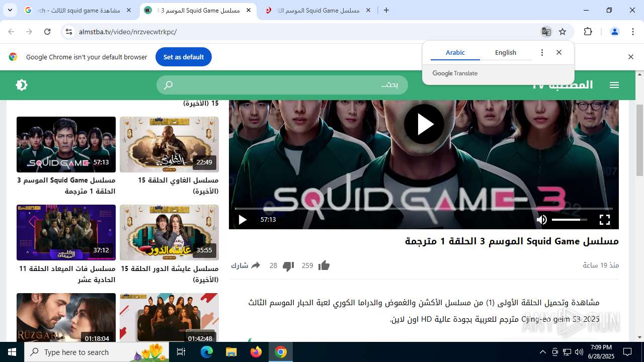Click the taskbar search box
Viewport: 644px width, 362px height.
(x=97, y=352)
